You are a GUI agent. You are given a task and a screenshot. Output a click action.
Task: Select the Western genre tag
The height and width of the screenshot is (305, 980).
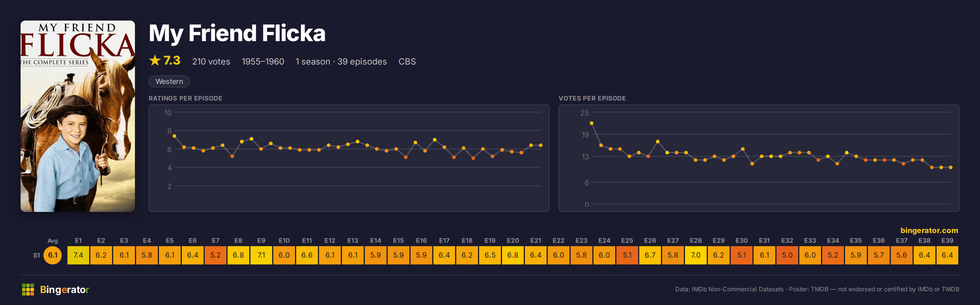169,81
